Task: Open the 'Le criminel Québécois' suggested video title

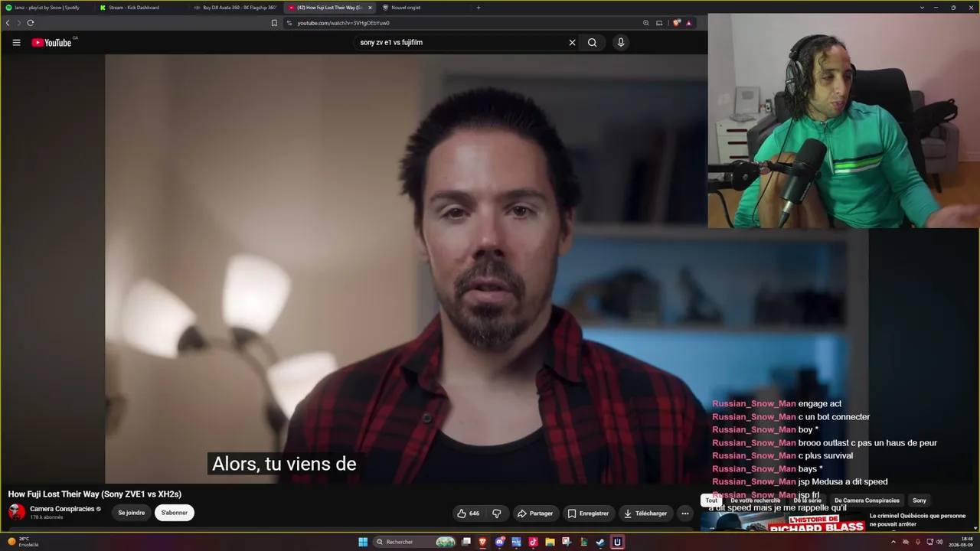Action: tap(917, 520)
